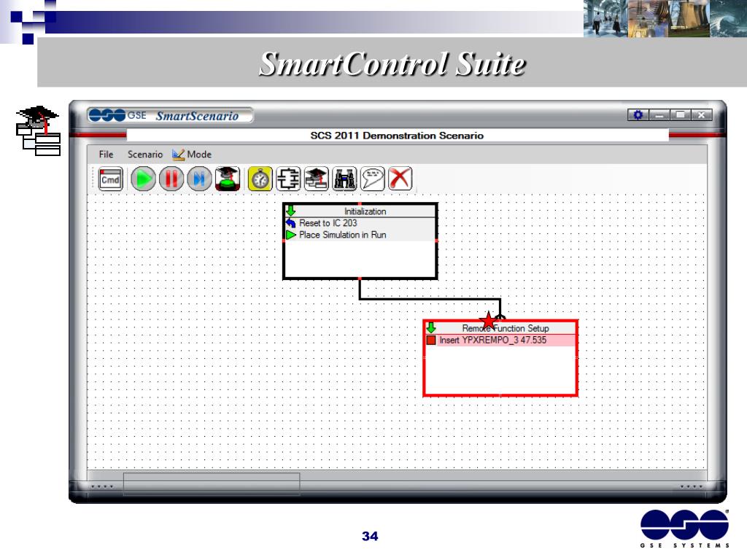This screenshot has height=560, width=747.
Task: Click the SmartScenario logo in title bar
Action: [170, 115]
